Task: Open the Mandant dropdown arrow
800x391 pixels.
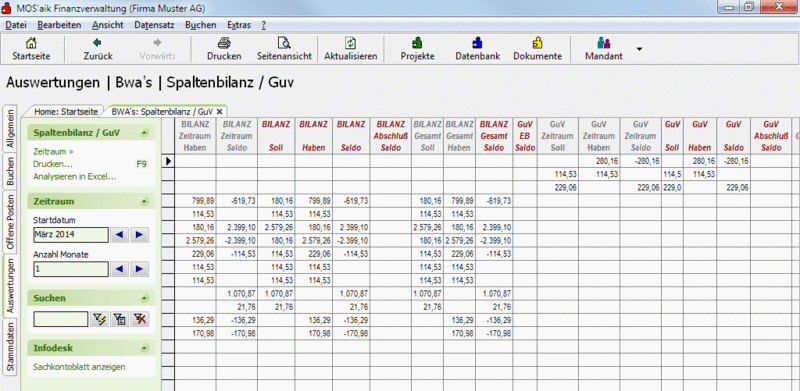Action: click(639, 49)
